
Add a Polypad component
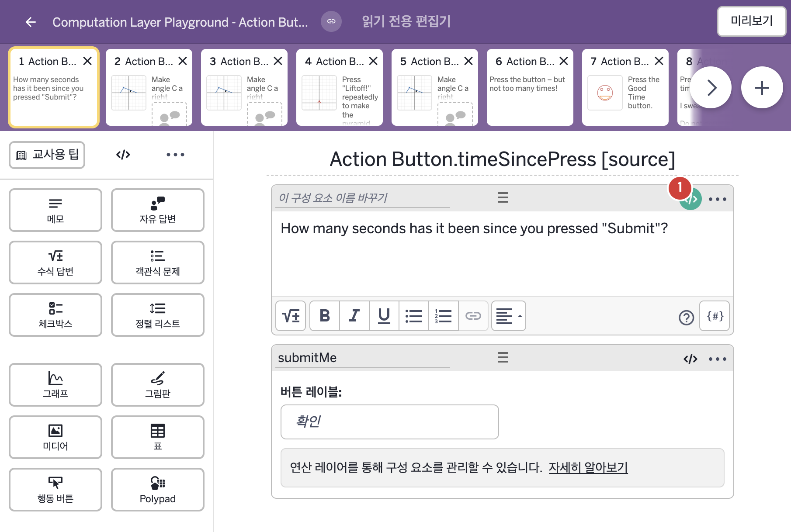(158, 490)
